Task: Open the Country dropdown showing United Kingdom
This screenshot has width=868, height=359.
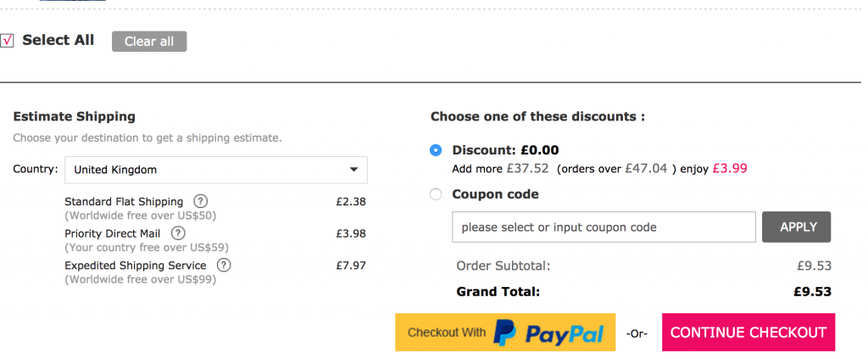Action: click(x=216, y=170)
